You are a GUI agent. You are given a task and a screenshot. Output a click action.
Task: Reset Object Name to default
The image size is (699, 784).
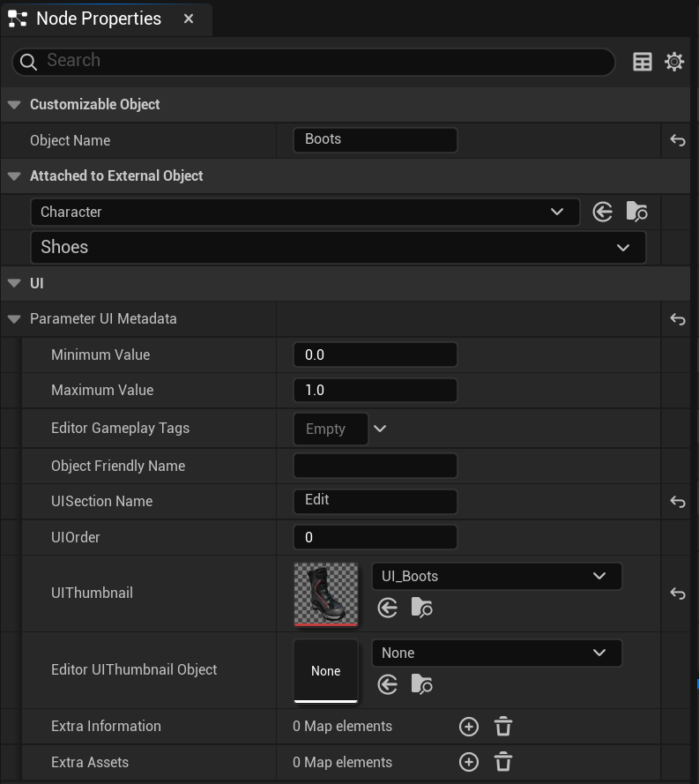[678, 140]
